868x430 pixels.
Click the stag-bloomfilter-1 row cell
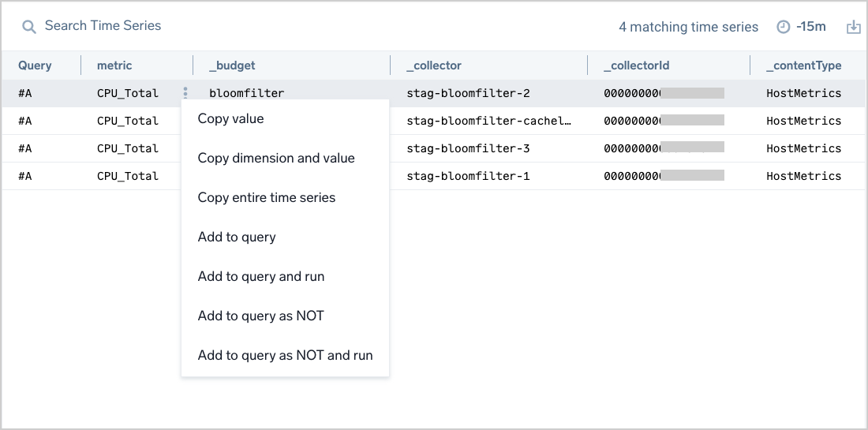468,176
